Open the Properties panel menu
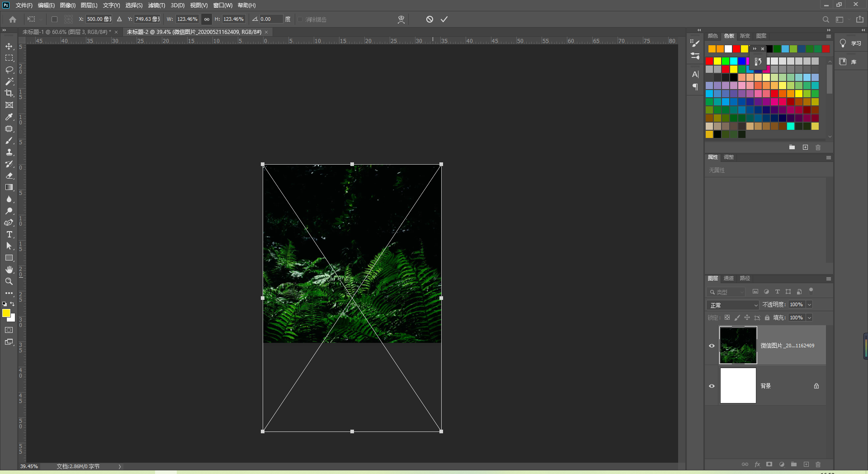The height and width of the screenshot is (474, 868). (829, 157)
